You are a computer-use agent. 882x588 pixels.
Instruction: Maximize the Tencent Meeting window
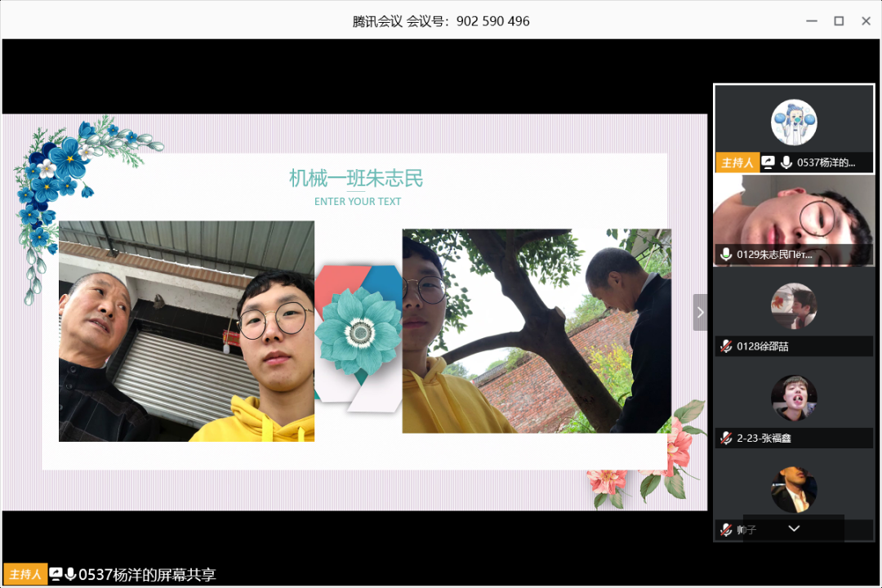tap(839, 21)
